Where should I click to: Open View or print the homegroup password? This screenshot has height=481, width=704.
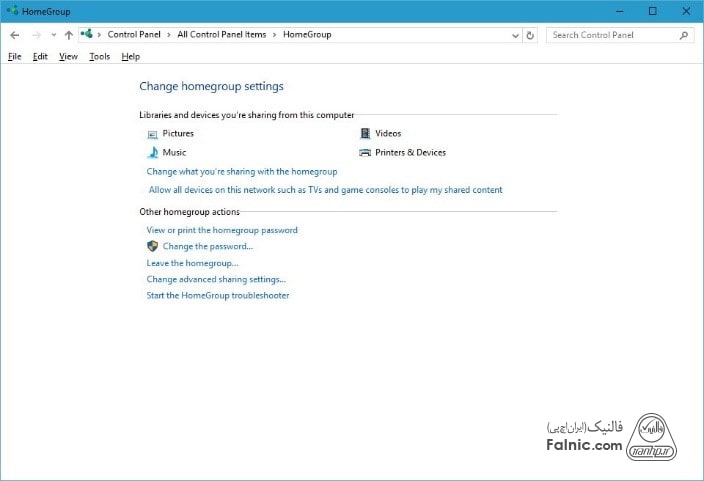222,230
